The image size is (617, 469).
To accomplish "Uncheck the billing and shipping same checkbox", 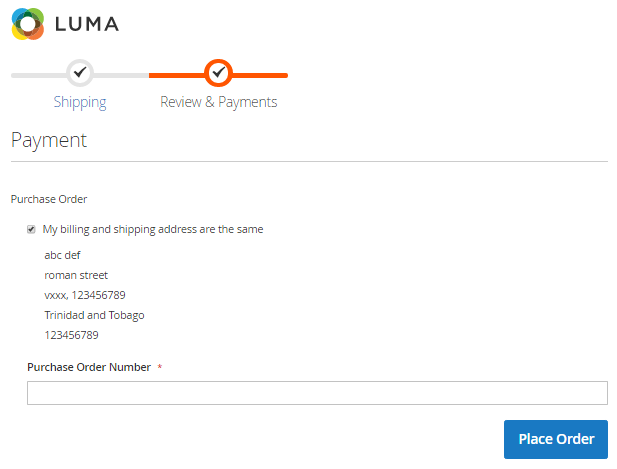I will (31, 229).
